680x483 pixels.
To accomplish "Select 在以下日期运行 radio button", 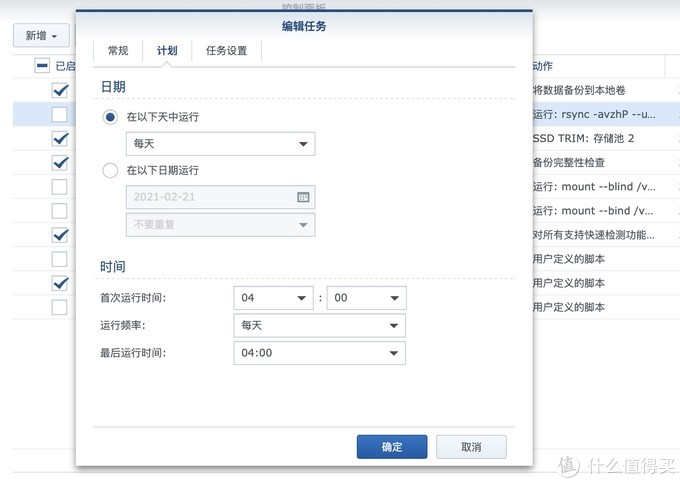I will click(110, 170).
